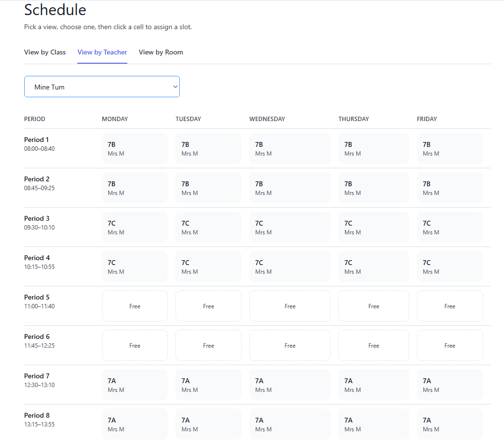
Task: Click Thursday Period 3 7C cell
Action: (x=373, y=227)
